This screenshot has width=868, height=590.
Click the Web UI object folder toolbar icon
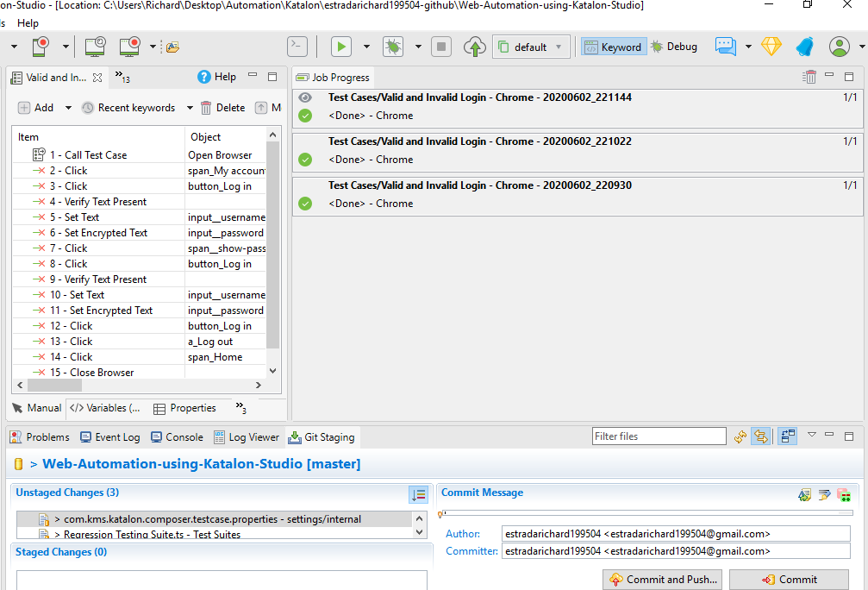pyautogui.click(x=172, y=47)
